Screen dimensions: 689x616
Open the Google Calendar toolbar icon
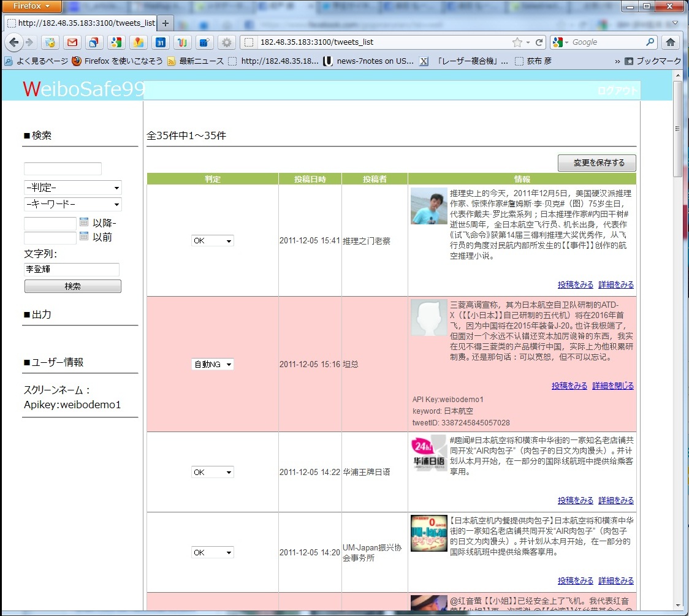(x=160, y=42)
